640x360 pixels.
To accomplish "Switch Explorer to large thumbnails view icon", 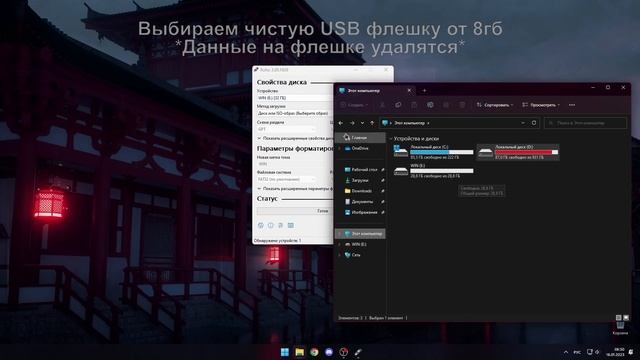I will [x=626, y=318].
